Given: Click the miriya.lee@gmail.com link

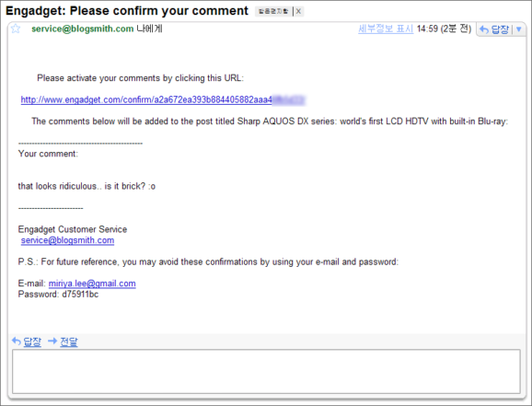Looking at the screenshot, I should [92, 284].
